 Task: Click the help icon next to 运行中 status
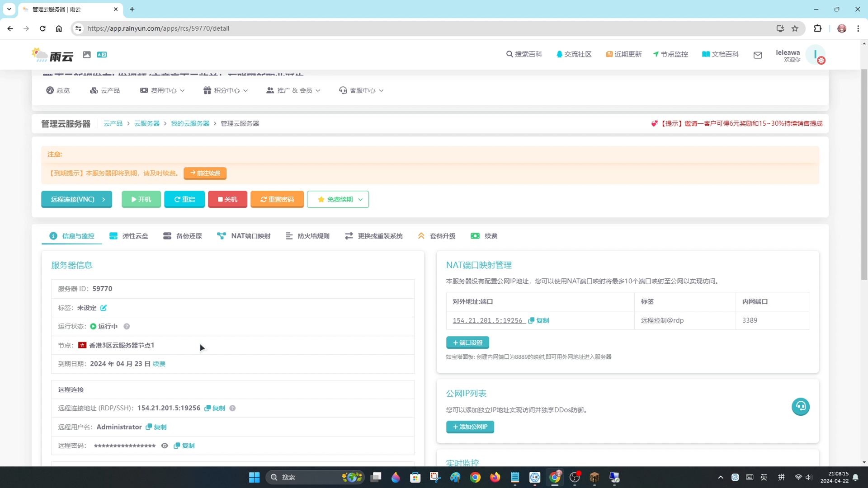127,326
